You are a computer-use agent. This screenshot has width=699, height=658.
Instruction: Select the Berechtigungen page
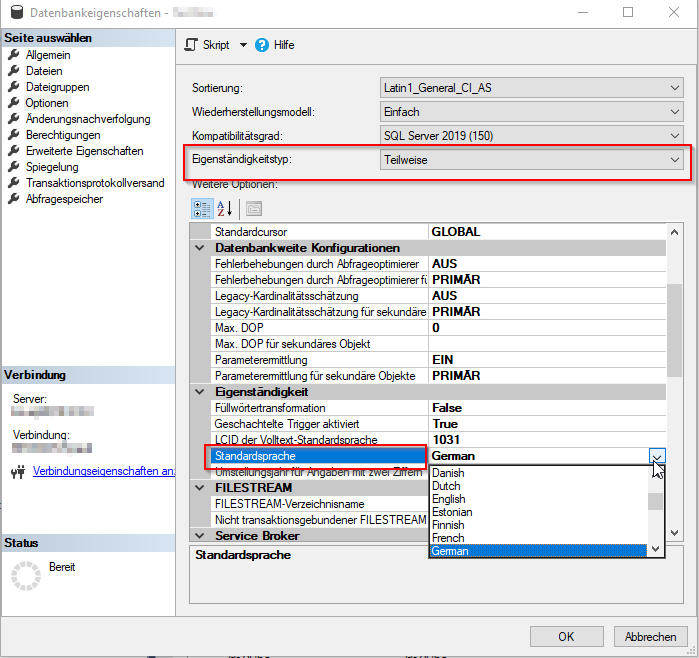(63, 135)
